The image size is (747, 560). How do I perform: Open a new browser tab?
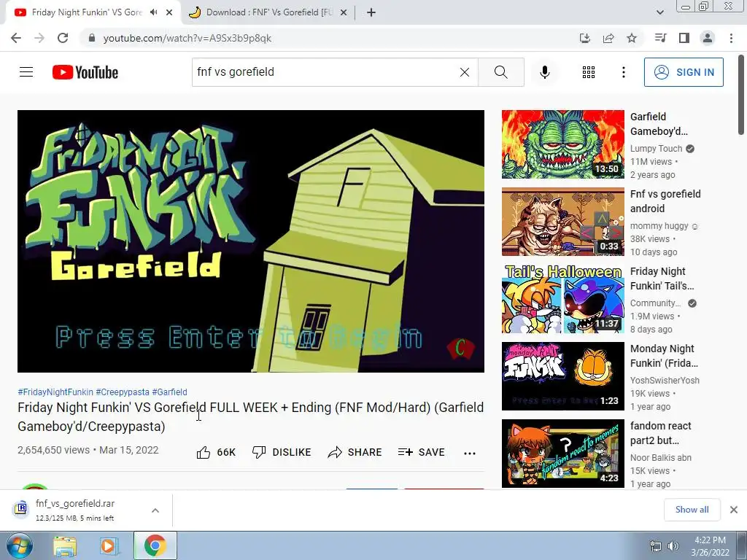[x=371, y=12]
